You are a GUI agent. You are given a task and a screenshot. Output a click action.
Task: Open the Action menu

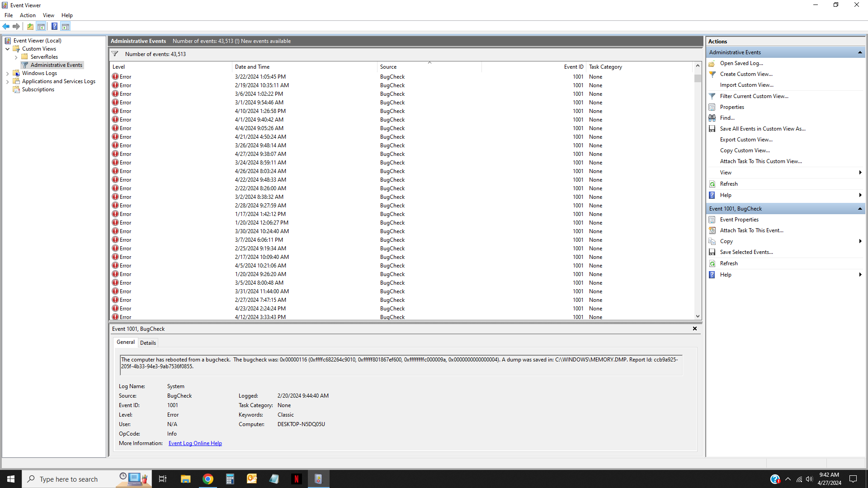click(x=28, y=15)
